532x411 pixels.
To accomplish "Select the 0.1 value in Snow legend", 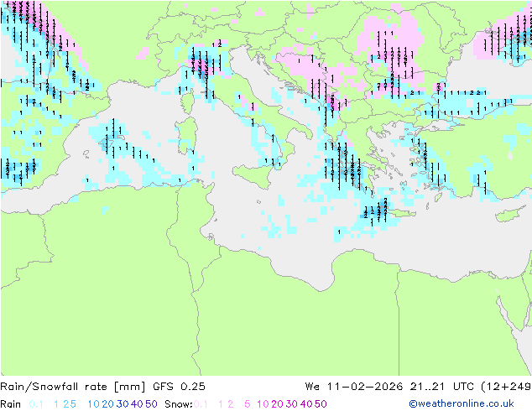I will point(201,404).
